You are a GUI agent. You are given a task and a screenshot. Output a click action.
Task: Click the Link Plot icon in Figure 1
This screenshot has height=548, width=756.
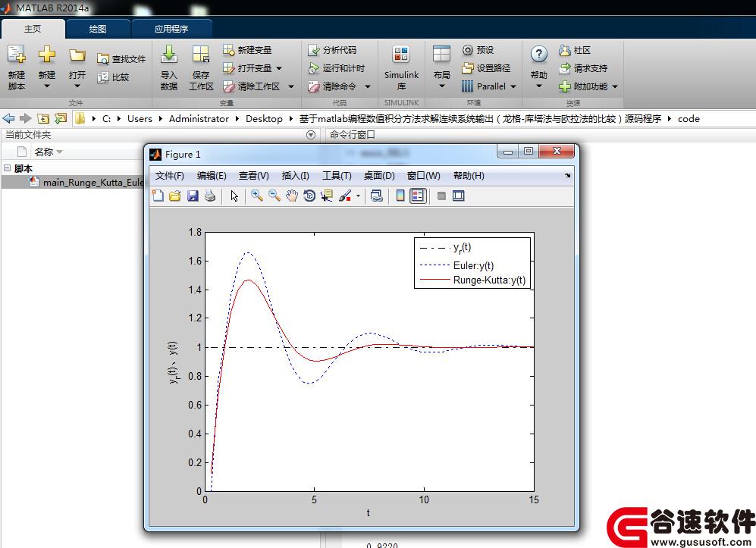click(377, 196)
